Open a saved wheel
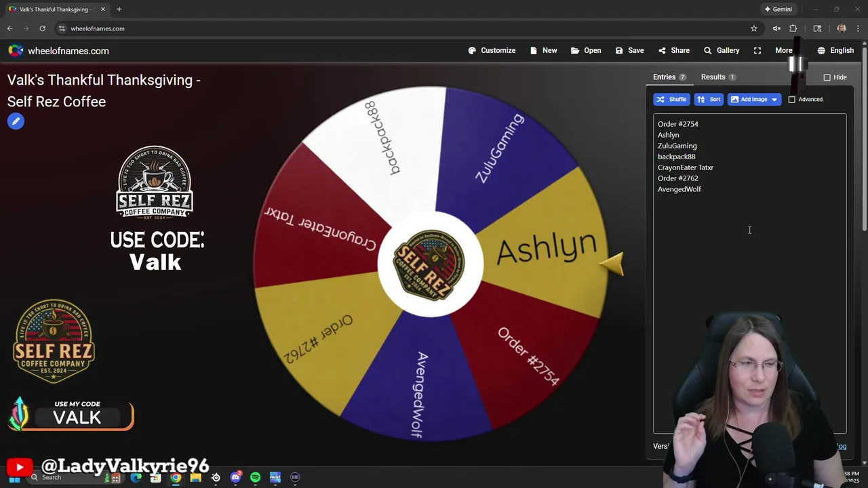The image size is (868, 488). (x=586, y=50)
